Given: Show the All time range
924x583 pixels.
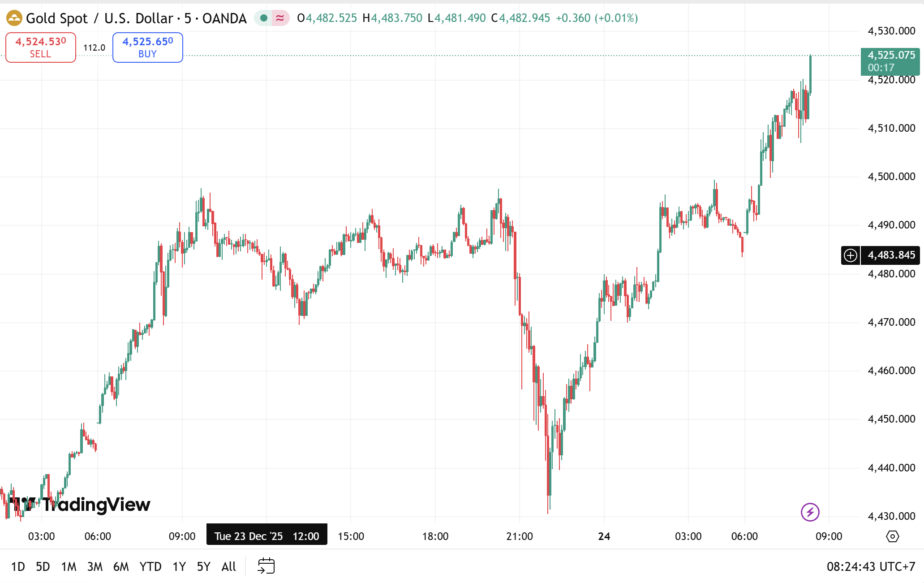Looking at the screenshot, I should (228, 567).
